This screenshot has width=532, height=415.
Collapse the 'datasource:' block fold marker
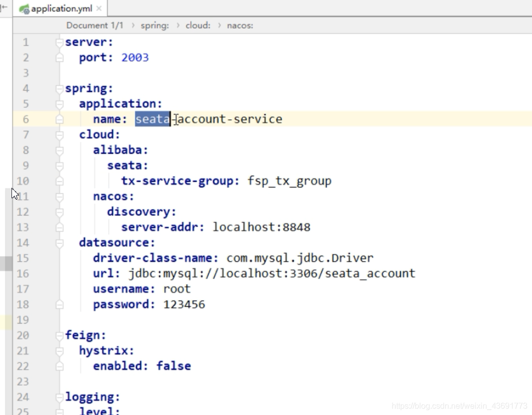pyautogui.click(x=59, y=243)
